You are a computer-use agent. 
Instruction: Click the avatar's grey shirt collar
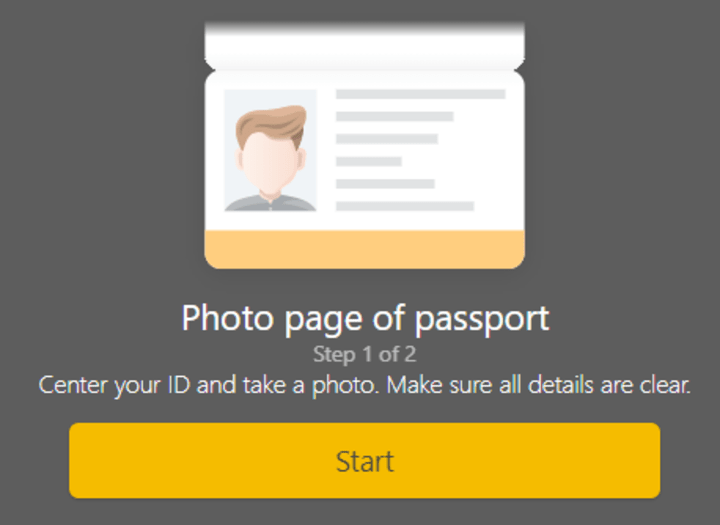click(x=270, y=203)
